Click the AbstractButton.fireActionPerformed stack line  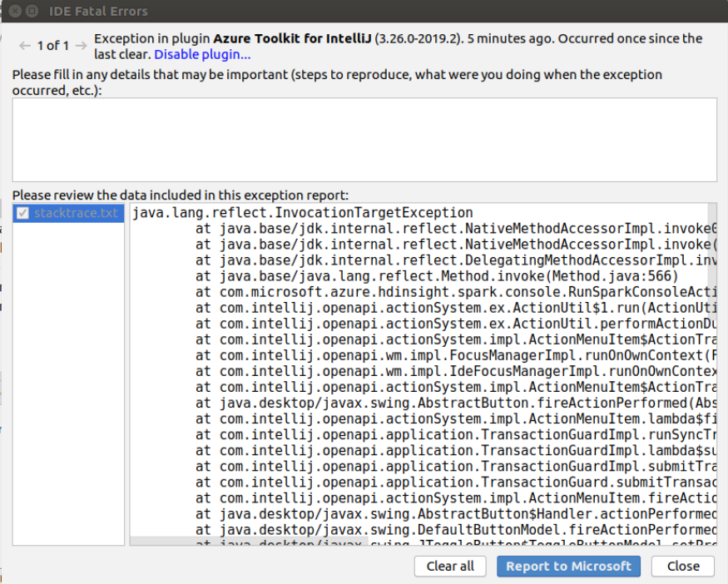coord(456,403)
